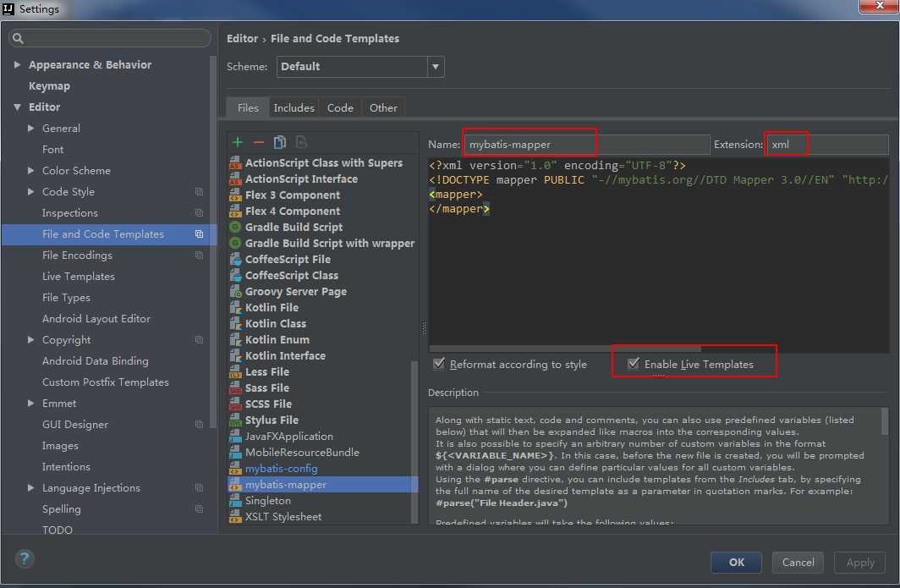Click the settings search field
Screen dimensions: 900x588
coord(110,38)
